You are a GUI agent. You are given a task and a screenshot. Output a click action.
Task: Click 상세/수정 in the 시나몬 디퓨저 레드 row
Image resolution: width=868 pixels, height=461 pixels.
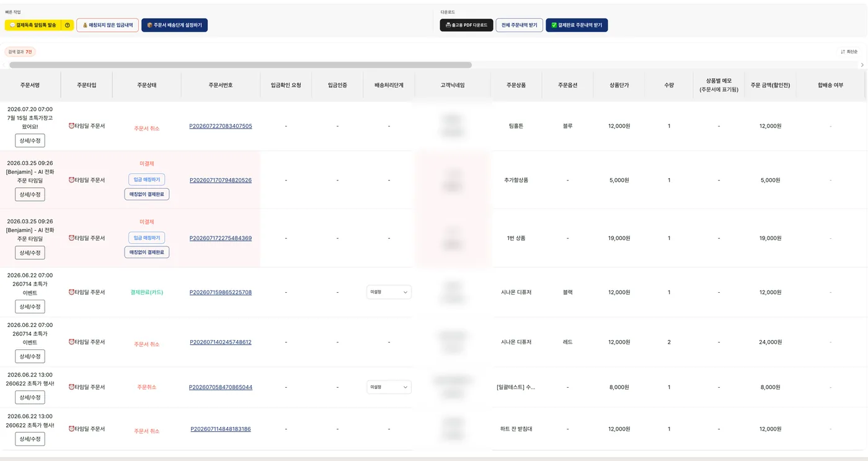[30, 356]
